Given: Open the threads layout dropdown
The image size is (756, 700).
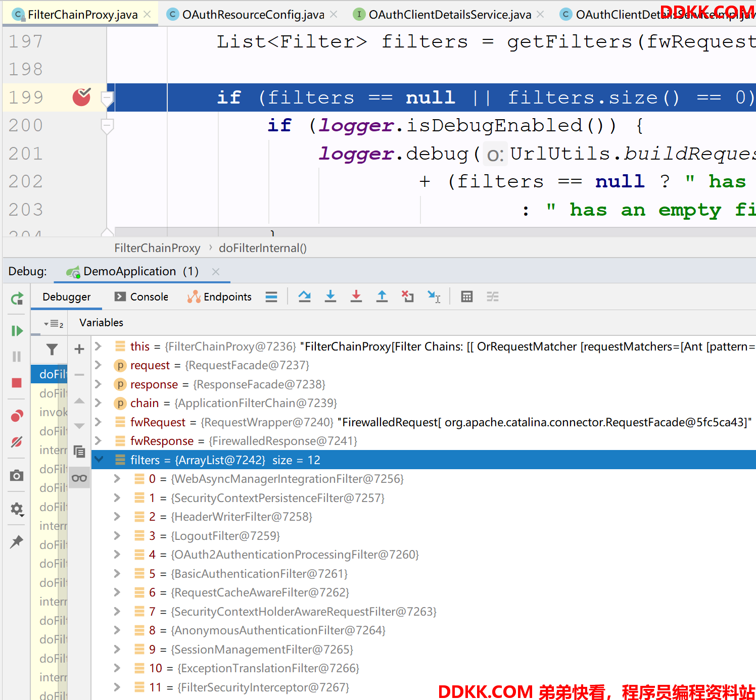Looking at the screenshot, I should (x=53, y=324).
